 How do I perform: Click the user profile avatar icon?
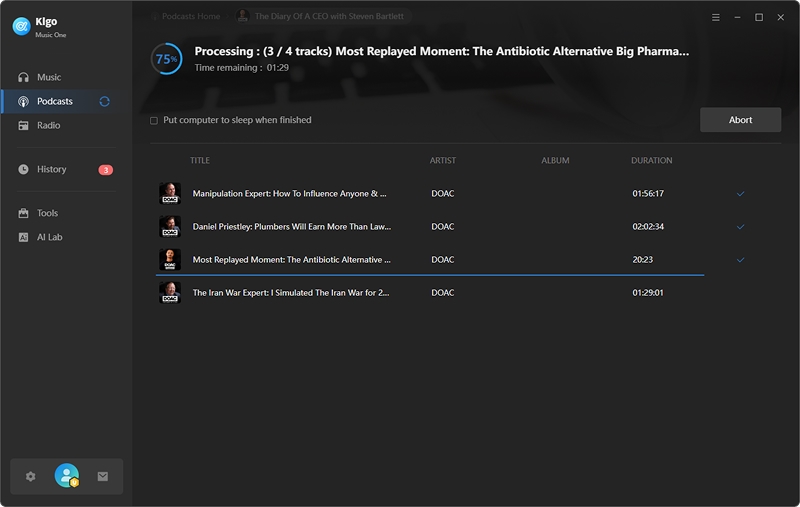(67, 475)
